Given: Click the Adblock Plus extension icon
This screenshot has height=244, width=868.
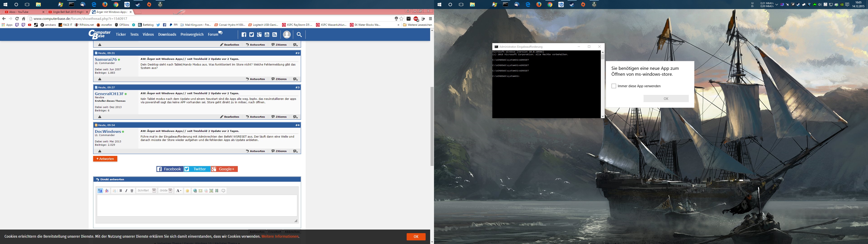Looking at the screenshot, I should click(x=416, y=19).
